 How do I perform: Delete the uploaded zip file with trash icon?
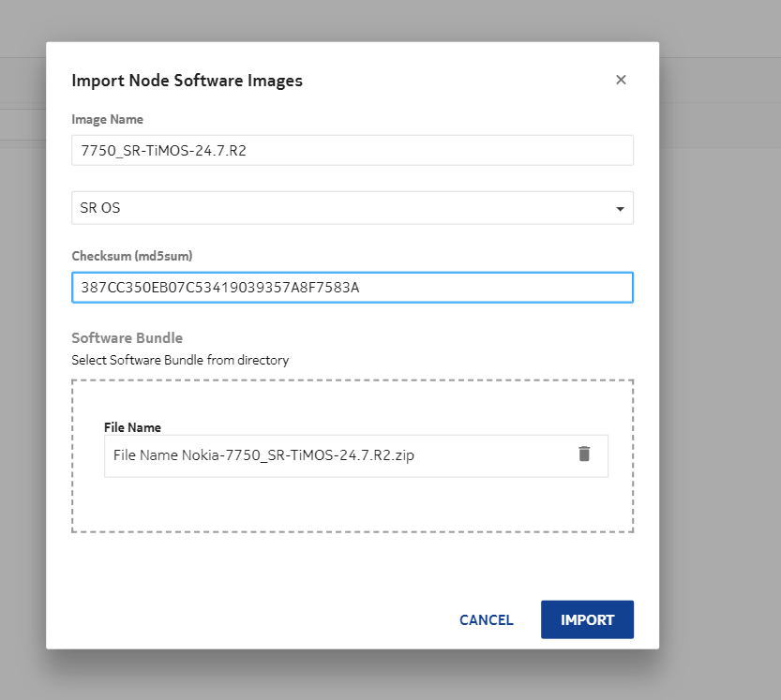tap(584, 454)
